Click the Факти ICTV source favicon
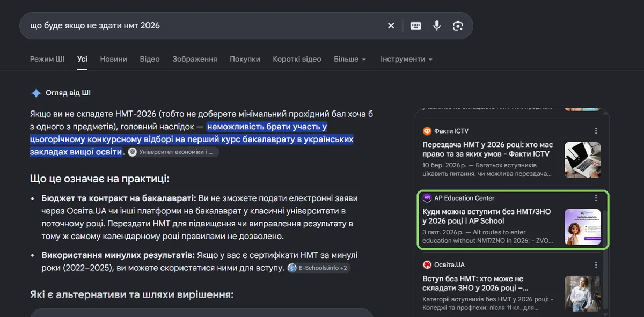The height and width of the screenshot is (317, 644). click(427, 131)
